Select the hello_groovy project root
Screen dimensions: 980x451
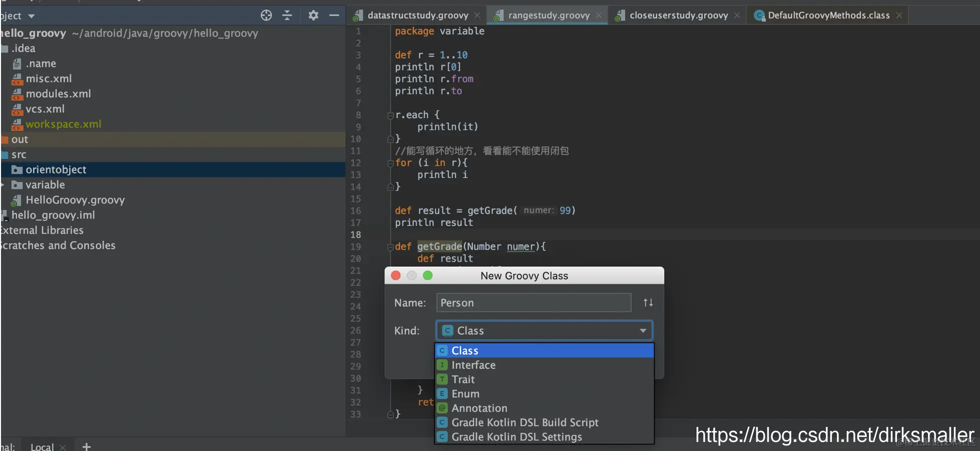173,33
